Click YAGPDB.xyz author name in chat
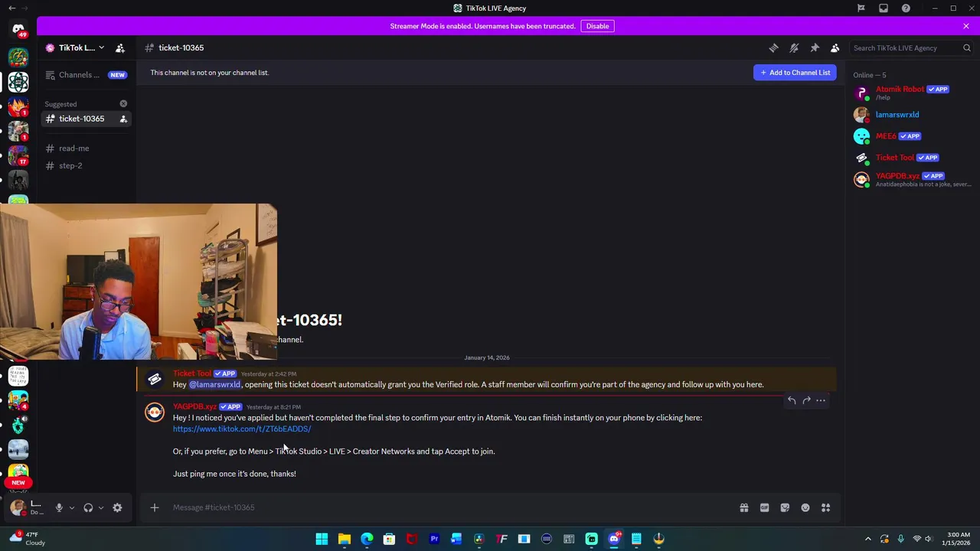Viewport: 980px width, 551px height. pos(194,406)
